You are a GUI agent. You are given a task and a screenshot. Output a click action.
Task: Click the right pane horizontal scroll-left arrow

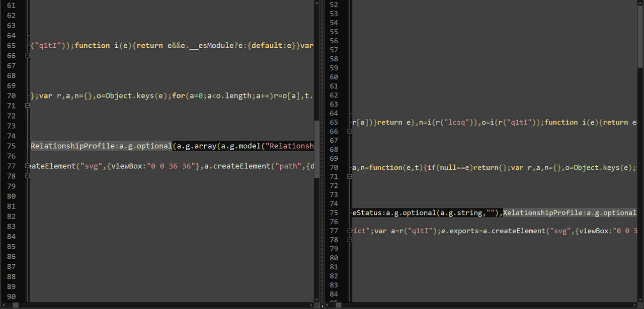tap(327, 305)
